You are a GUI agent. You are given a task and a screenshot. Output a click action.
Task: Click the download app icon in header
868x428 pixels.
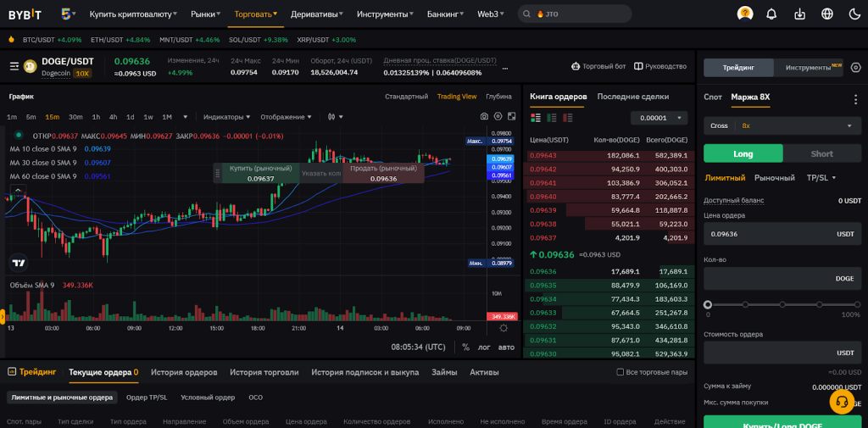799,14
